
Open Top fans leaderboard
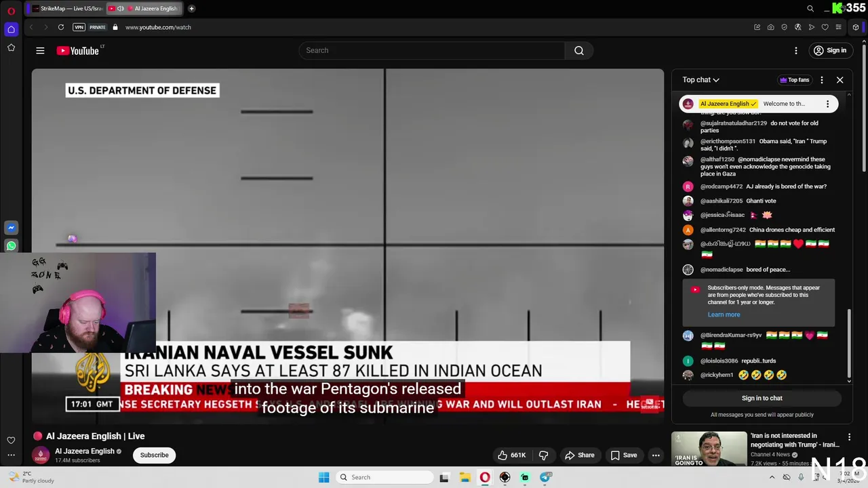coord(794,80)
